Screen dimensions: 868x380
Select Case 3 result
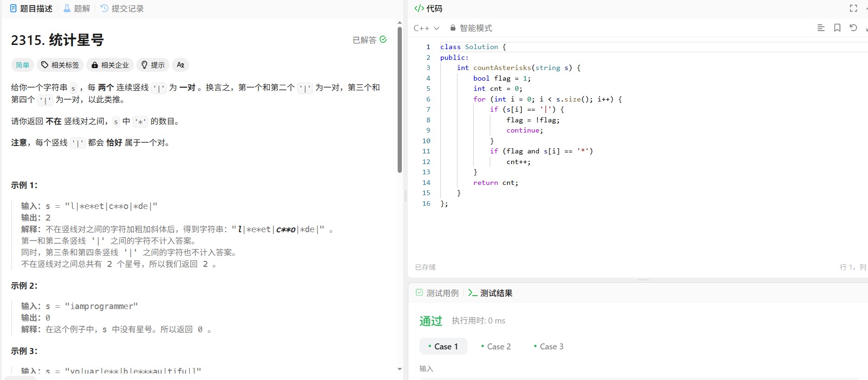(549, 347)
